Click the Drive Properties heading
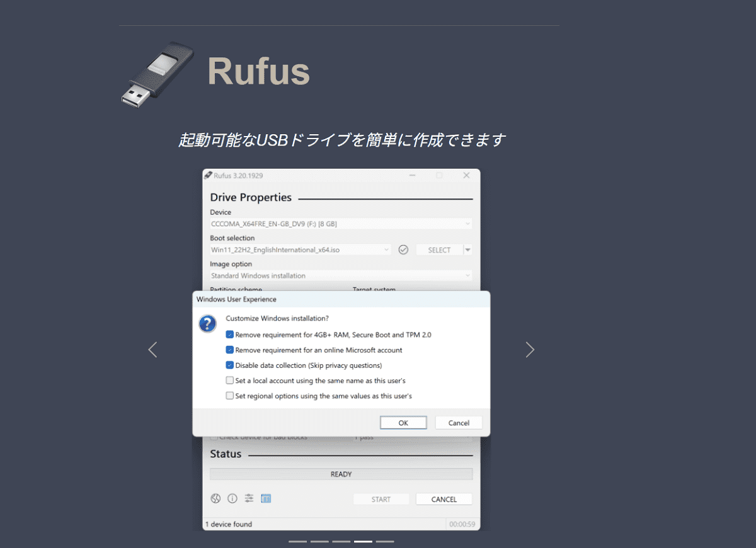This screenshot has width=756, height=548. point(251,197)
